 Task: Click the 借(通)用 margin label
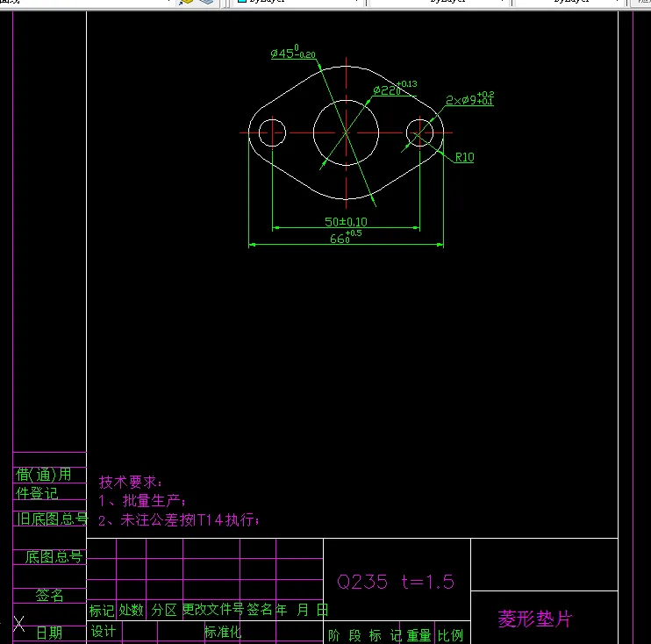tap(44, 474)
